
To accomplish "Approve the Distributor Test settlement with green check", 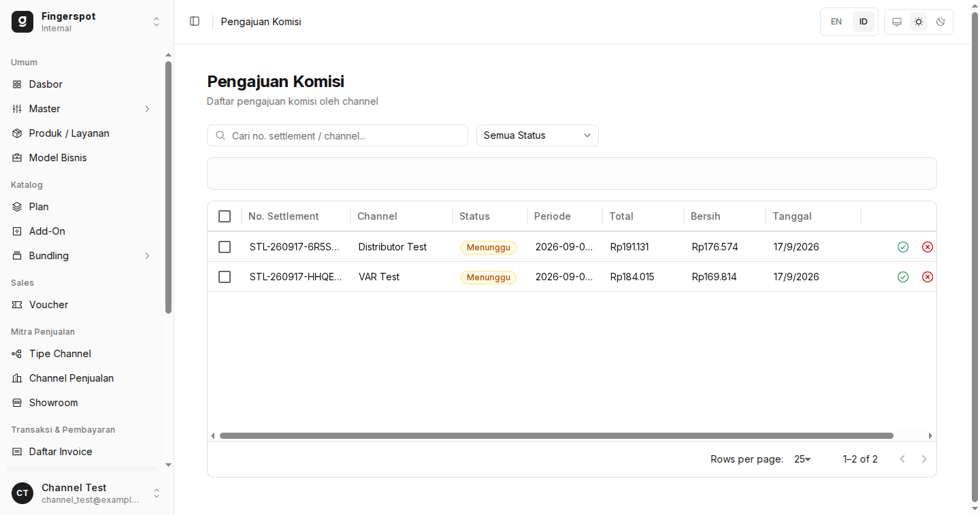I will (x=903, y=247).
